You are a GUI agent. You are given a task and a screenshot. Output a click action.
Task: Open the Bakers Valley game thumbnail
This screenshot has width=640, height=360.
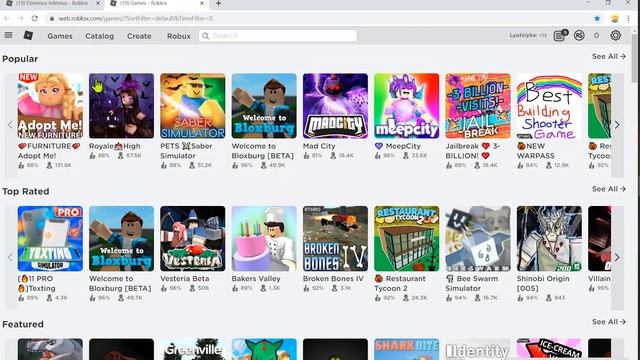(x=264, y=239)
